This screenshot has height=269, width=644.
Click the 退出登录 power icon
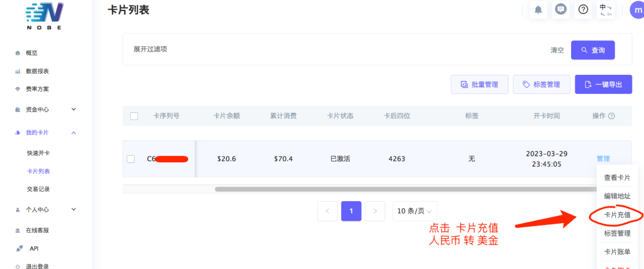[18, 266]
